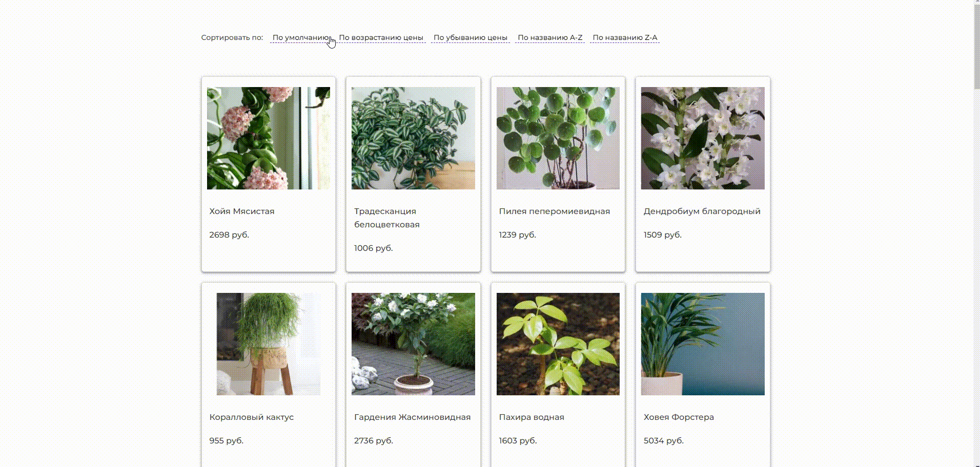Select the Традесканция белоцветковая title

387,218
